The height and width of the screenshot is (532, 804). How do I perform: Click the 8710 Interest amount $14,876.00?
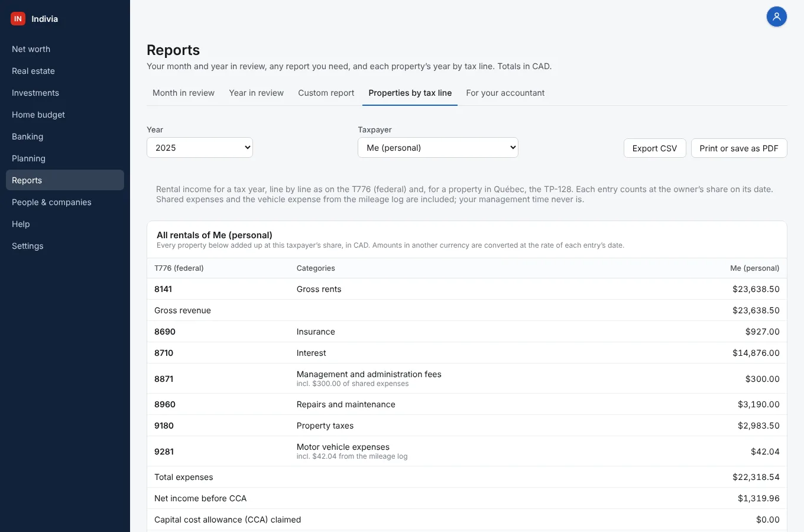point(756,353)
